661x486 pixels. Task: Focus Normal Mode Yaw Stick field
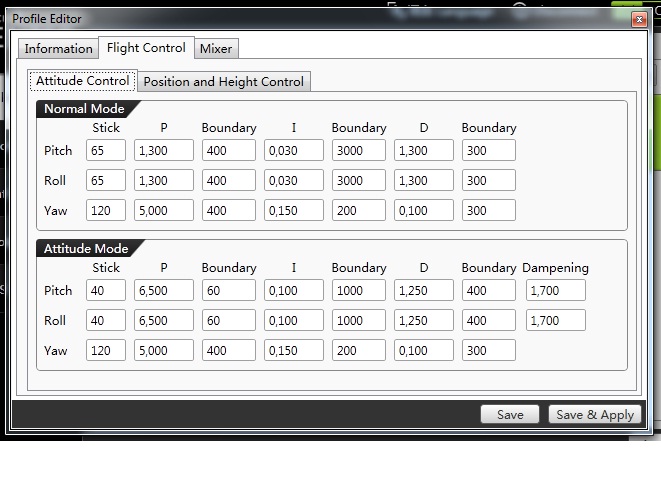click(106, 211)
